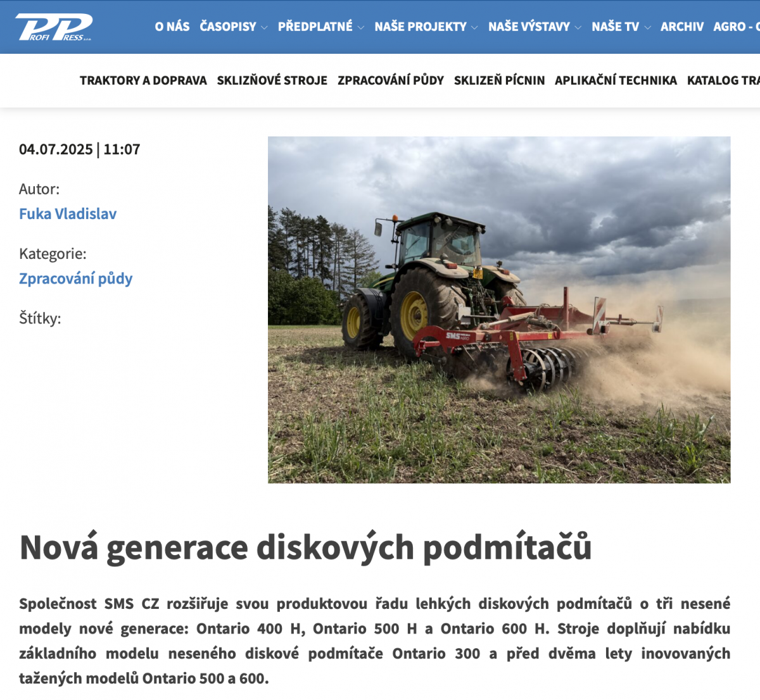
Task: Open the Zpracování půdy category link
Action: 76,278
